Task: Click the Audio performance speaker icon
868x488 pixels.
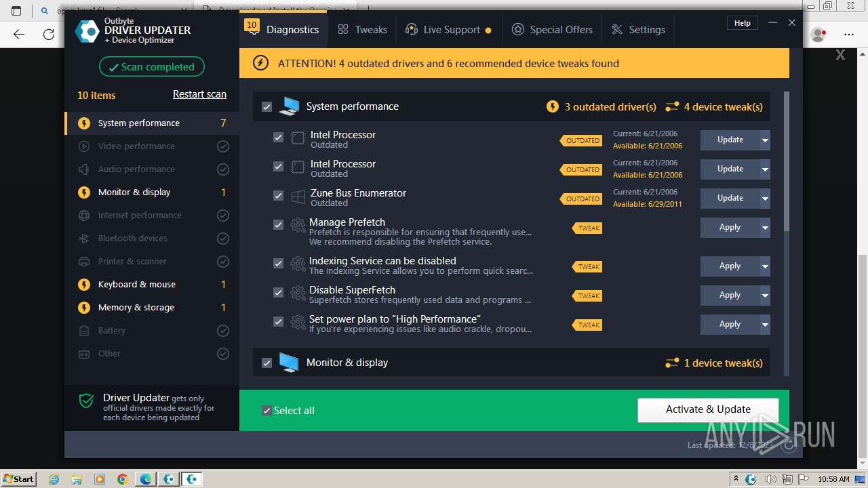Action: coord(84,169)
